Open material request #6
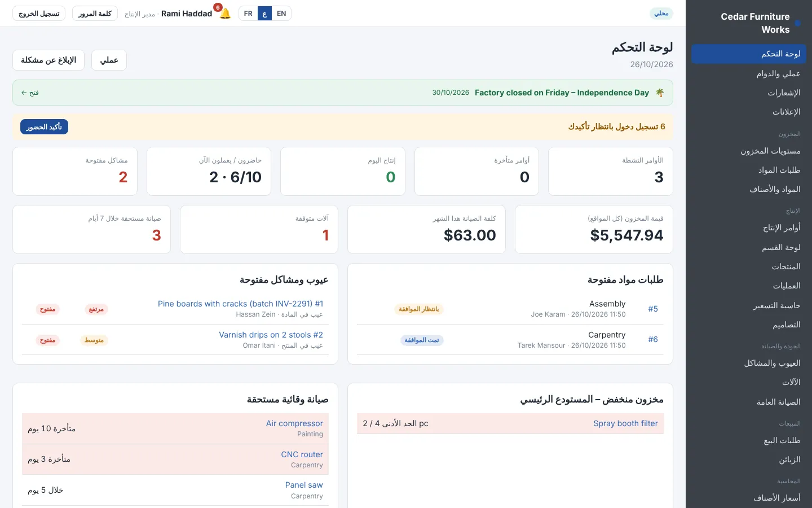This screenshot has width=812, height=508. 653,339
